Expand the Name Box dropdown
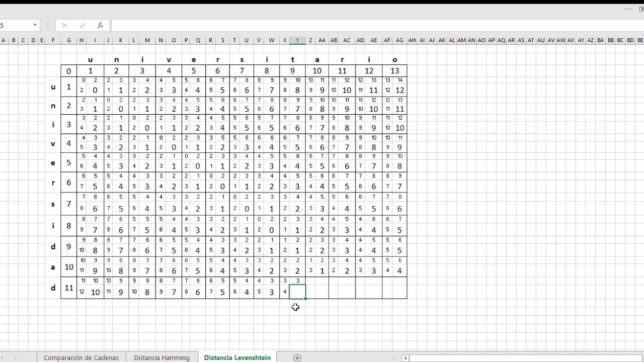 [x=35, y=25]
